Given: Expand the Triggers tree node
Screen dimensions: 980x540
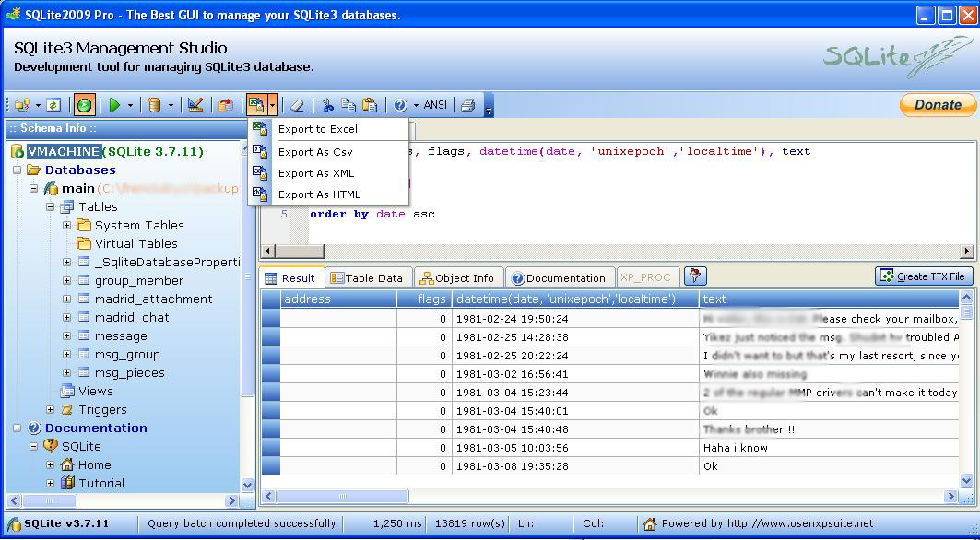Looking at the screenshot, I should 50,409.
